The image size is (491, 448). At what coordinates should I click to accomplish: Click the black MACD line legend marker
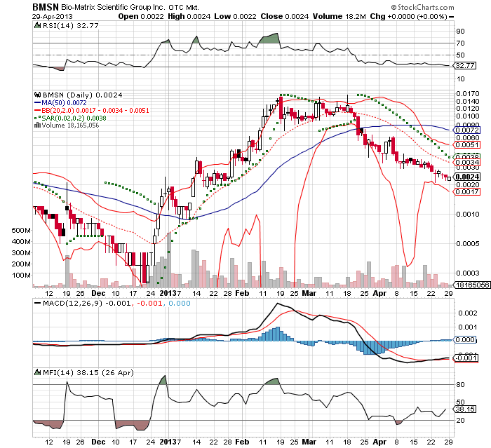point(37,304)
